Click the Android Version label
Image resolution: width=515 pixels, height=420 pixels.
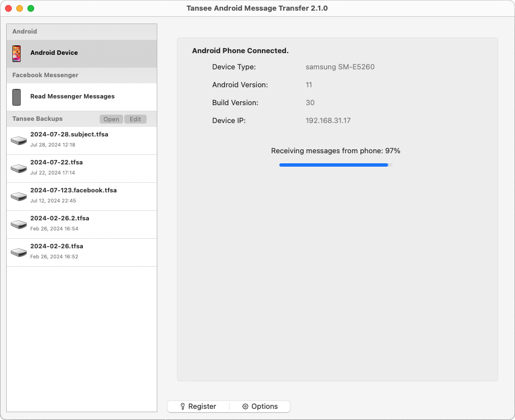[240, 84]
